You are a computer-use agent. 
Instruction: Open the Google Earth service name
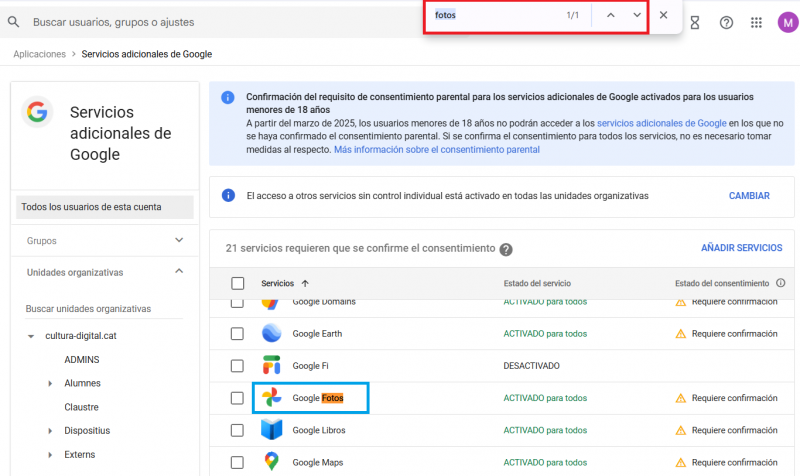[317, 334]
